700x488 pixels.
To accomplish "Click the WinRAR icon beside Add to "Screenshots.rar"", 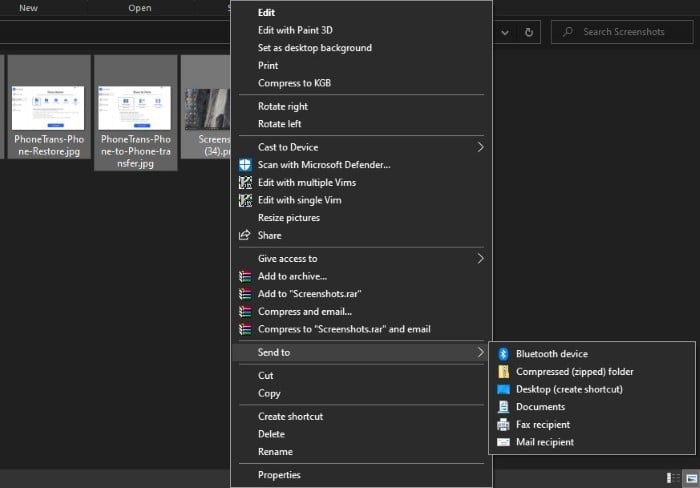I will coord(245,294).
